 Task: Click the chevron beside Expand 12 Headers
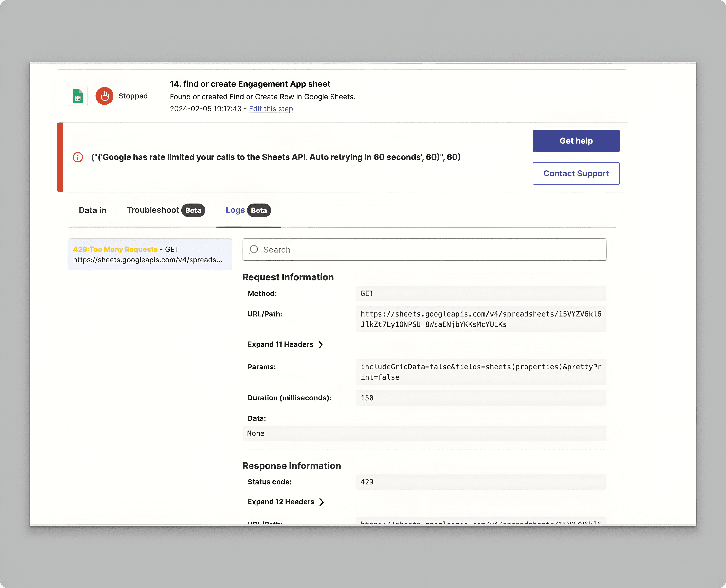tap(321, 502)
